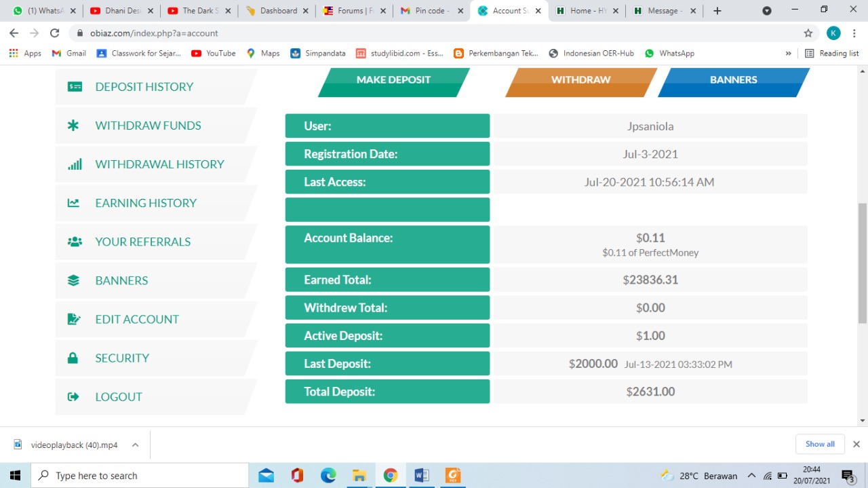Screen dimensions: 868x488
Task: Click the Security padlock icon
Action: (73, 358)
